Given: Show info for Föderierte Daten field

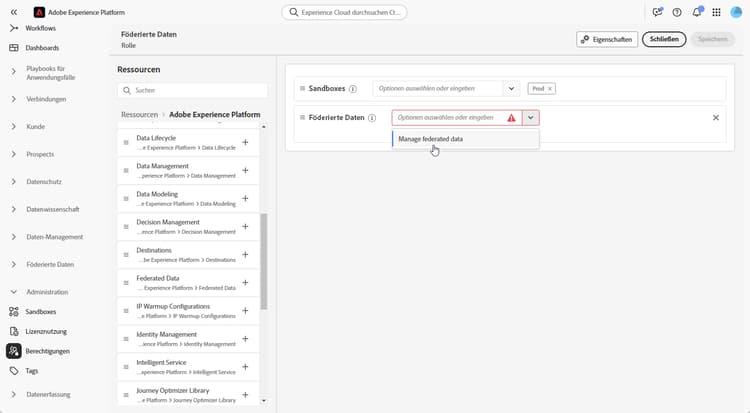Looking at the screenshot, I should coord(372,118).
